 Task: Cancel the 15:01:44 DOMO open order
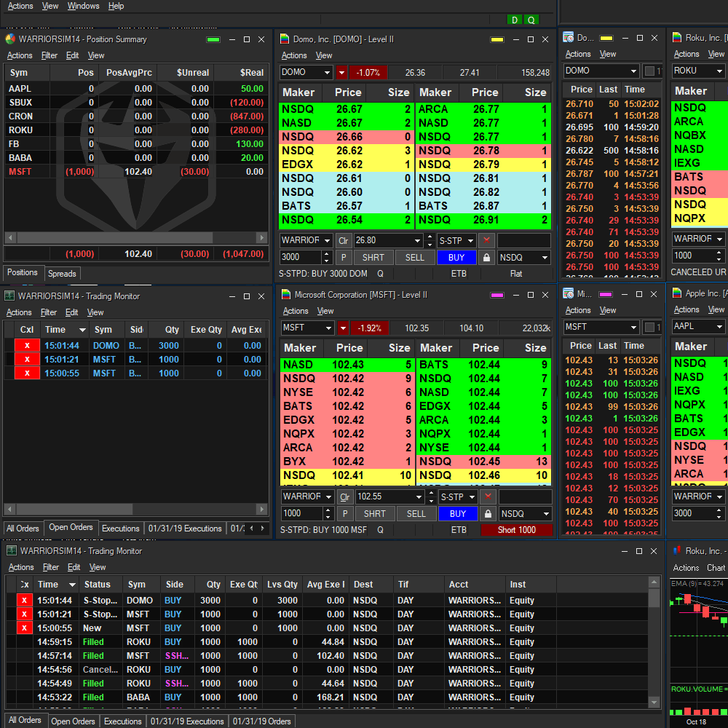[27, 346]
